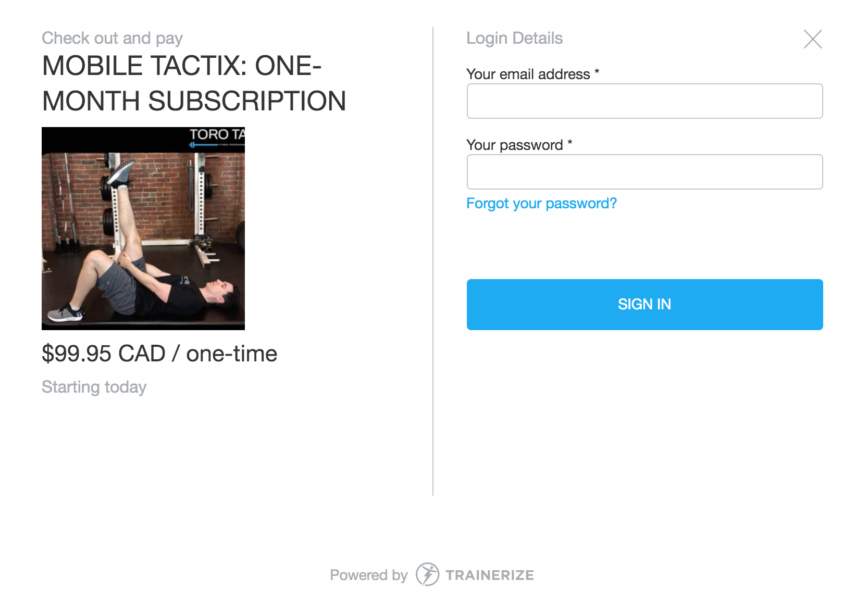Image resolution: width=868 pixels, height=603 pixels.
Task: Click the Powered by footer text
Action: [368, 575]
